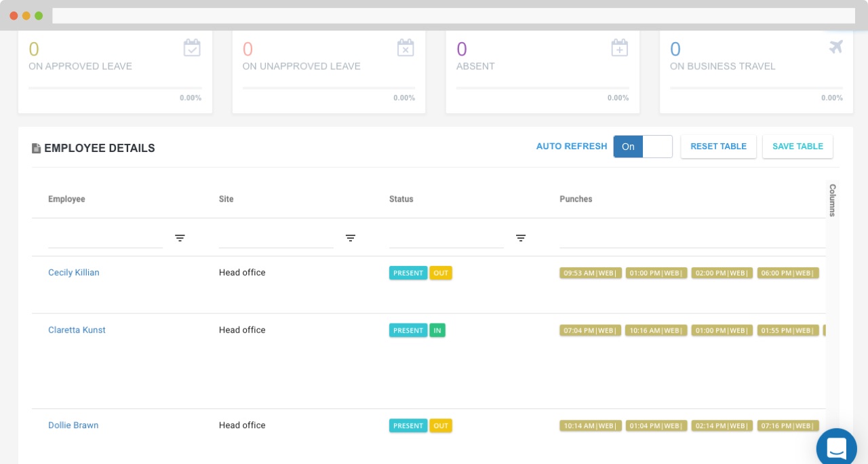
Task: Click the RESET TABLE button
Action: (x=718, y=147)
